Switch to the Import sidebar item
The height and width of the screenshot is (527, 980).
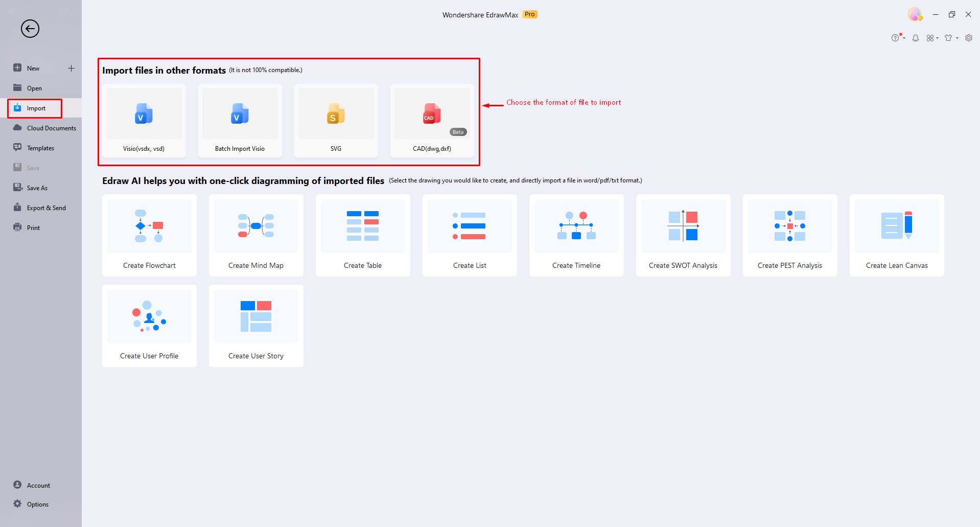pyautogui.click(x=41, y=108)
